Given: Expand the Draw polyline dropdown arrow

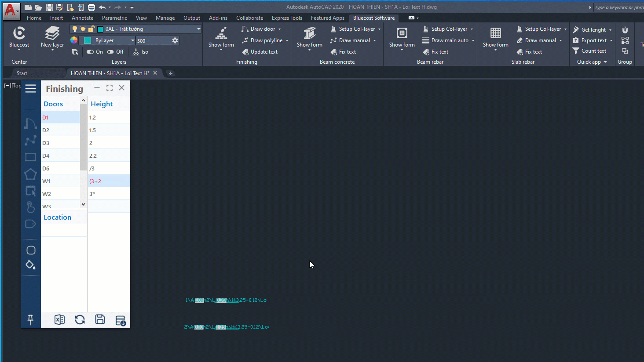Looking at the screenshot, I should click(287, 40).
